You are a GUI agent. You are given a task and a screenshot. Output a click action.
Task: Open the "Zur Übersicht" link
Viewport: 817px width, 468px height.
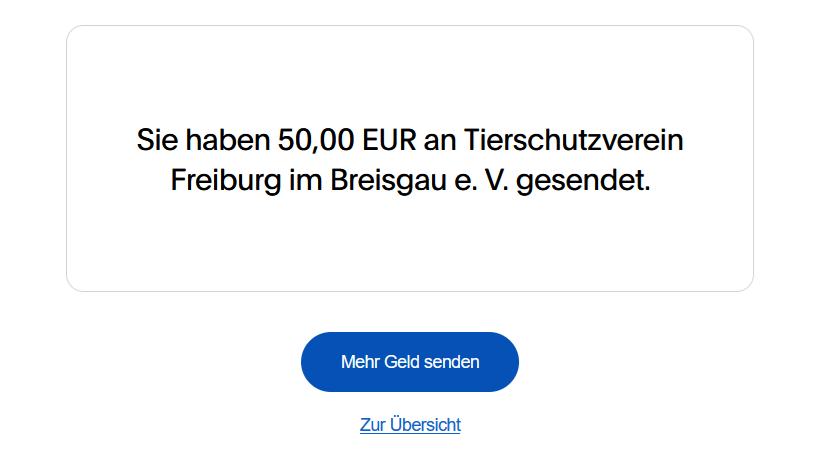[x=410, y=425]
